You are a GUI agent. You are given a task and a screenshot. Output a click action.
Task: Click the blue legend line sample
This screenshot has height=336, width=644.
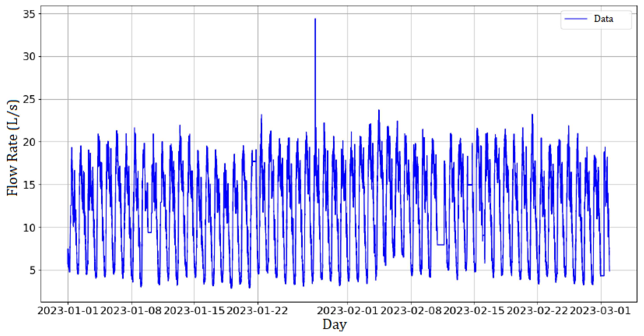click(x=576, y=19)
